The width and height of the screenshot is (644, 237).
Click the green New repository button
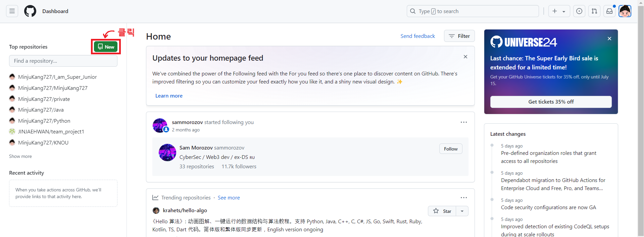tap(106, 47)
